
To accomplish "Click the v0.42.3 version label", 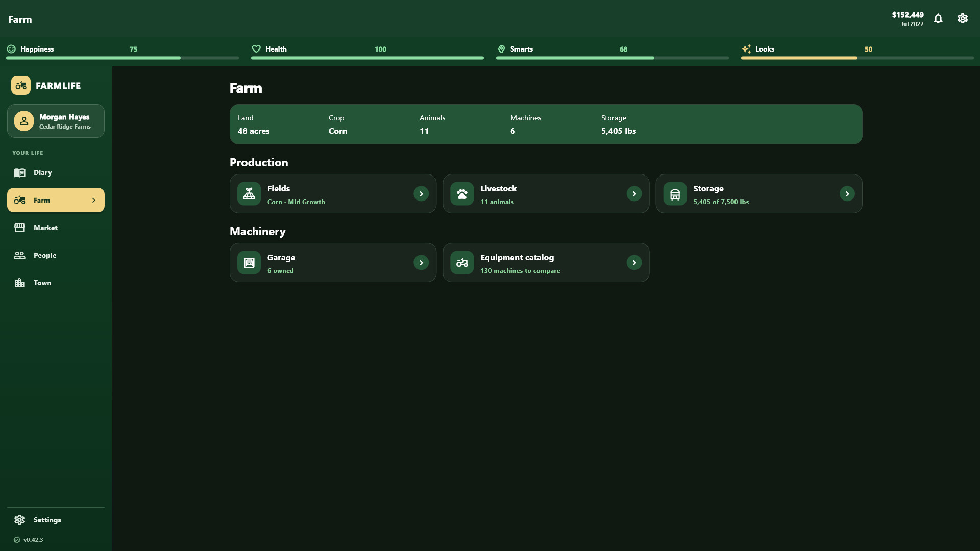I will tap(33, 540).
